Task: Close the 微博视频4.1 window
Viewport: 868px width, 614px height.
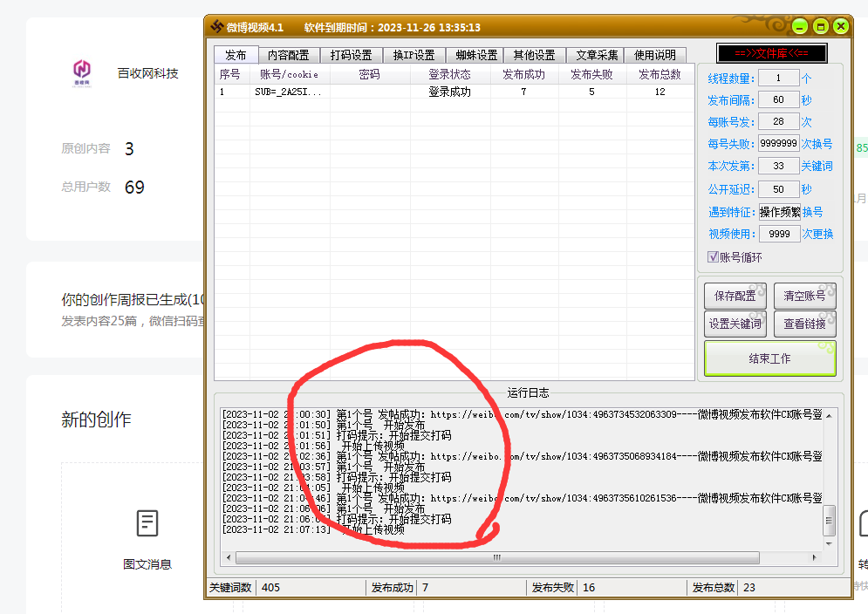Action: pos(841,26)
